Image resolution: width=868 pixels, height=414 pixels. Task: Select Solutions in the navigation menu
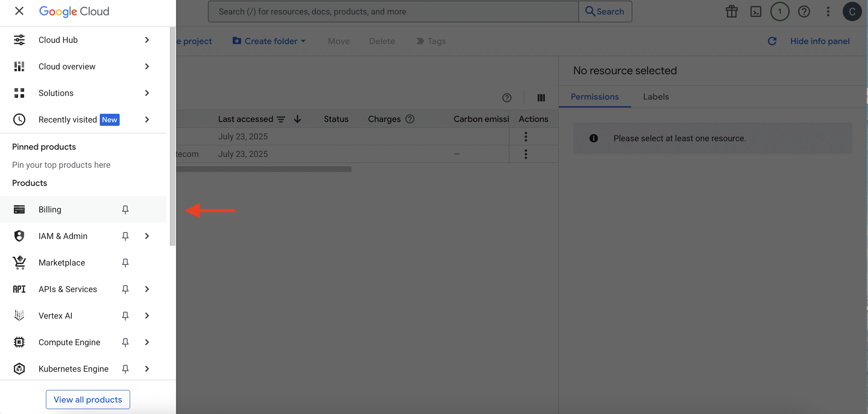[x=83, y=93]
